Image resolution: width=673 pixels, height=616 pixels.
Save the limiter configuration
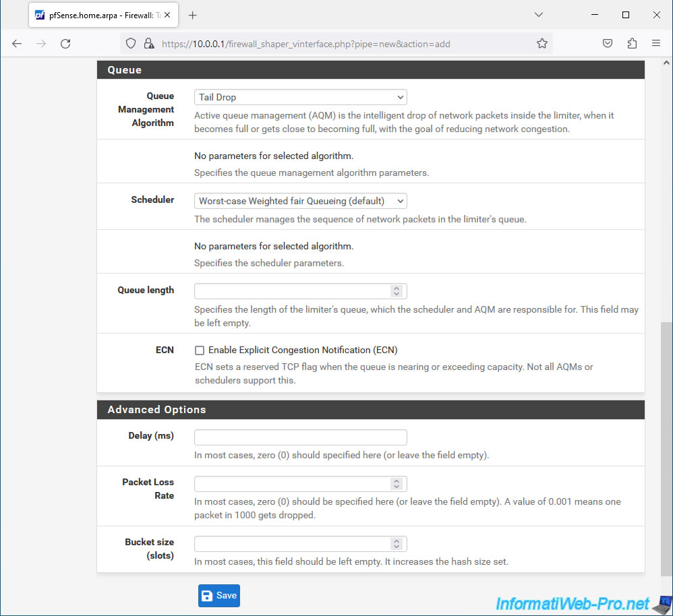tap(219, 596)
